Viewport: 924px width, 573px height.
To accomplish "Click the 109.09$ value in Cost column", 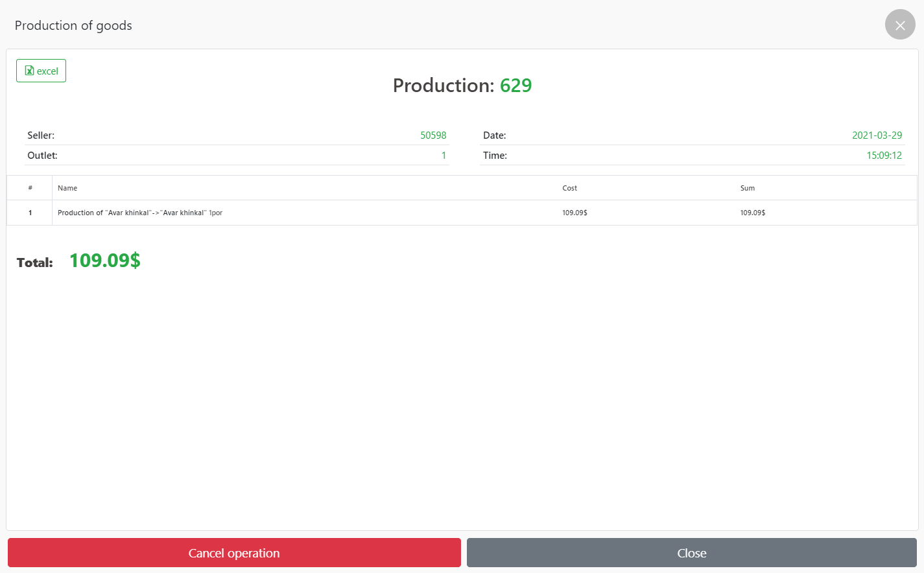I will [575, 213].
